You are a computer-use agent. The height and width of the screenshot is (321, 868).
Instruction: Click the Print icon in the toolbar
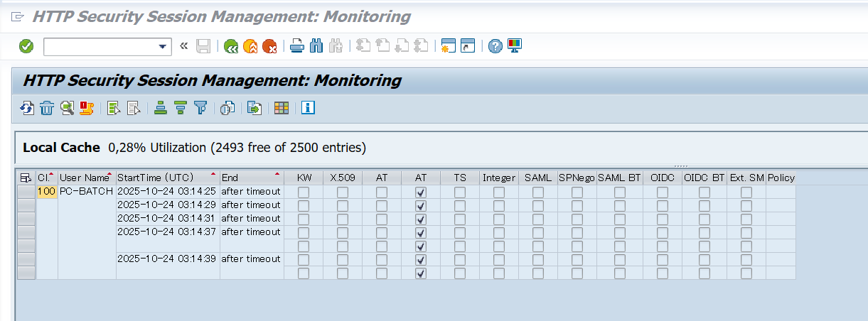coord(298,47)
